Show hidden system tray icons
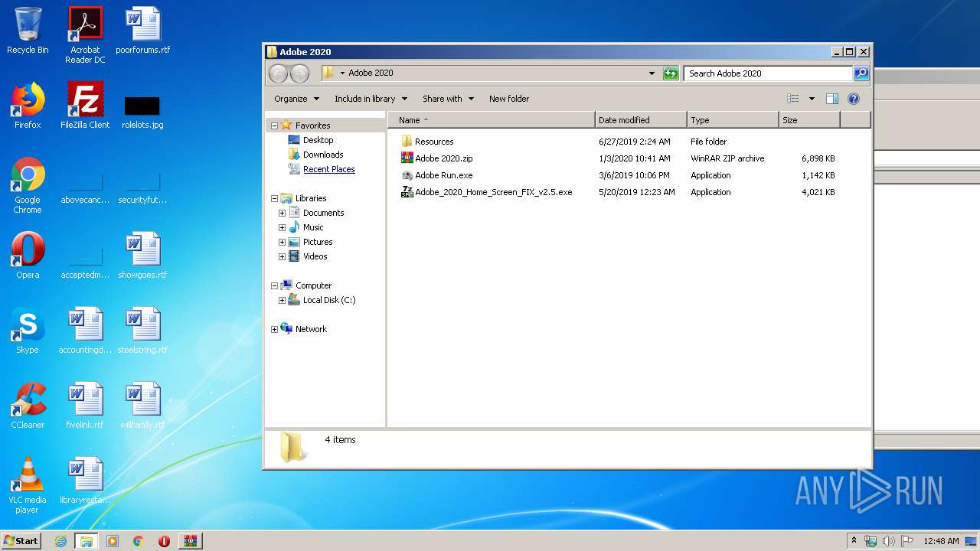Screen dimensions: 980x551 pos(854,540)
